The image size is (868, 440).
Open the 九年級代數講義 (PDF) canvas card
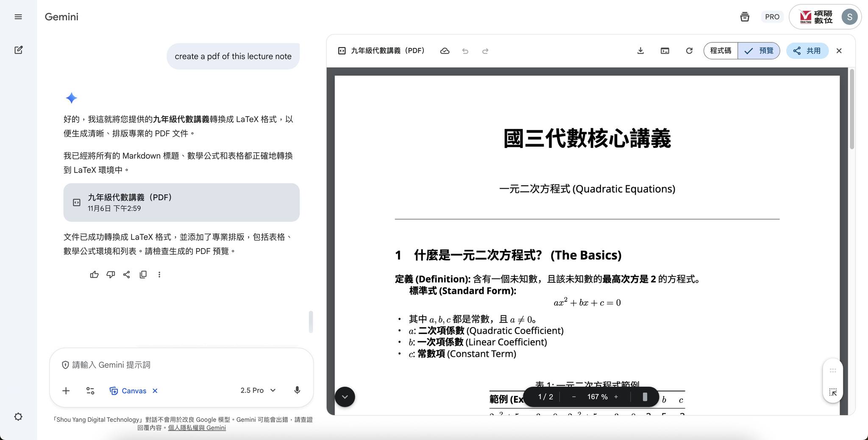pos(181,202)
